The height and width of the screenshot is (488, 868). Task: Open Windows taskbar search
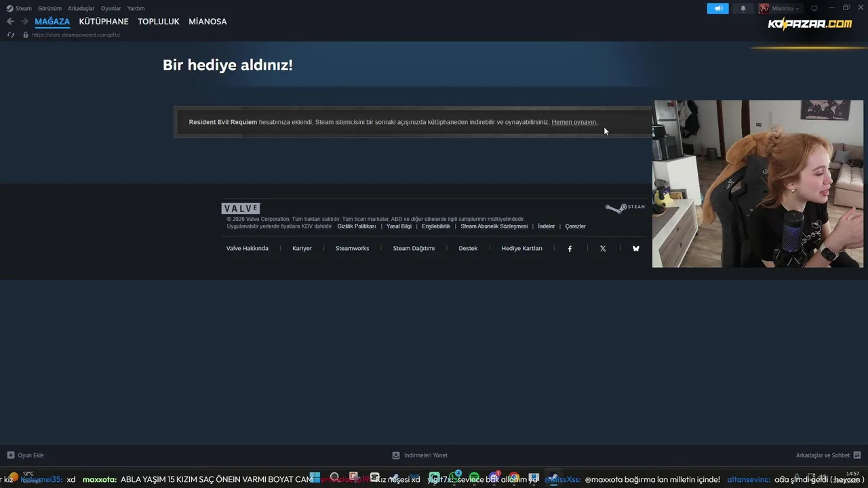334,478
